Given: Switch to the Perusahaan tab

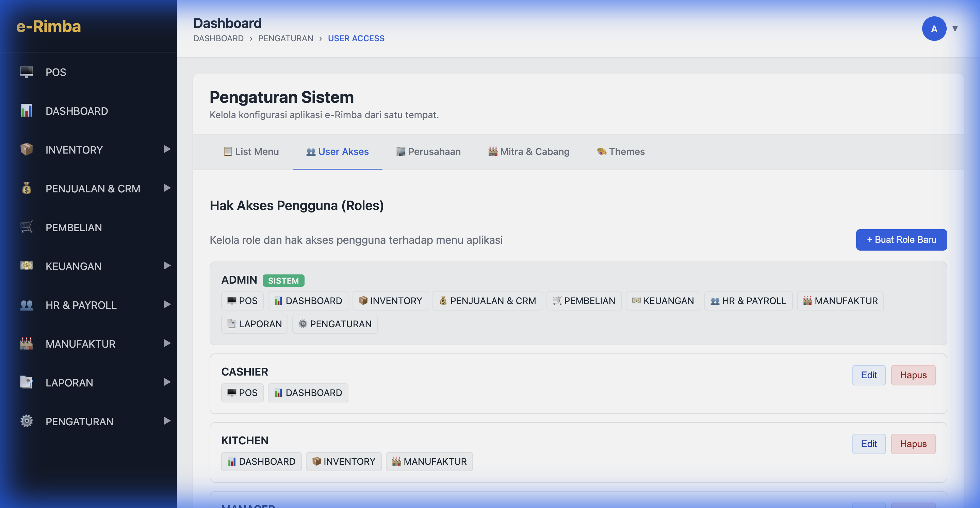Looking at the screenshot, I should pyautogui.click(x=428, y=152).
